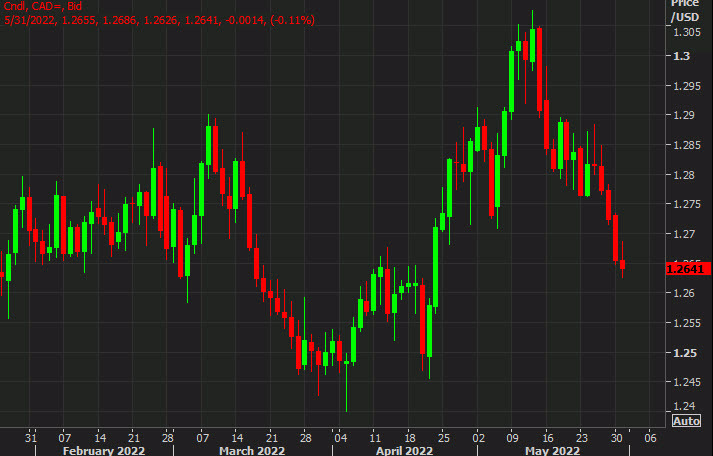Click the OHLC data line dated 5/31/2022

(x=159, y=20)
